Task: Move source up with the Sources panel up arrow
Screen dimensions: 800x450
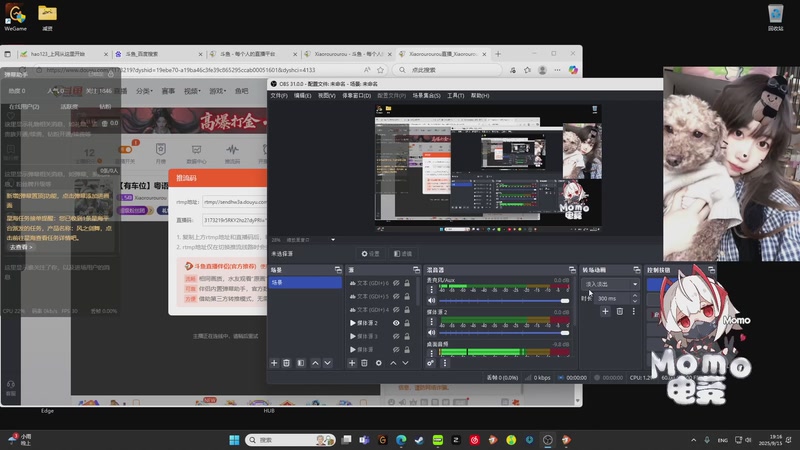Action: tap(393, 363)
